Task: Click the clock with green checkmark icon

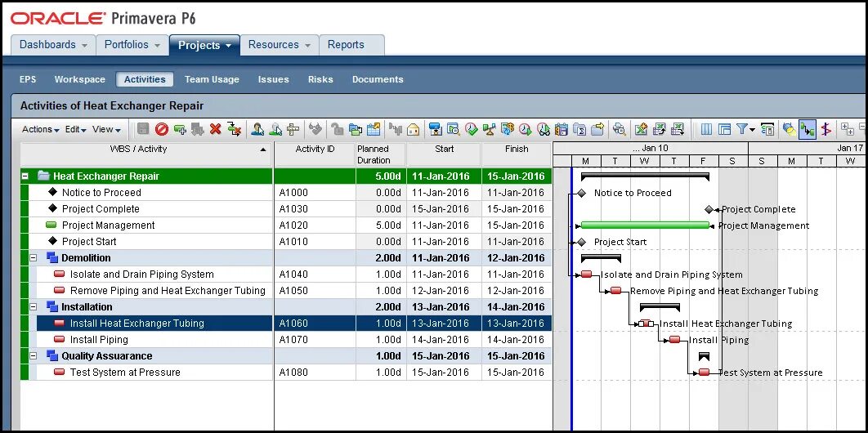Action: pos(472,129)
